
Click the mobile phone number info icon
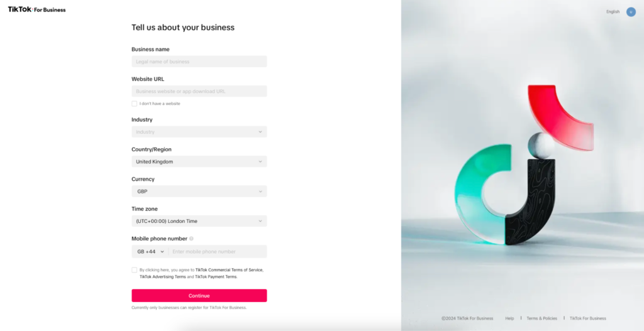(x=191, y=239)
